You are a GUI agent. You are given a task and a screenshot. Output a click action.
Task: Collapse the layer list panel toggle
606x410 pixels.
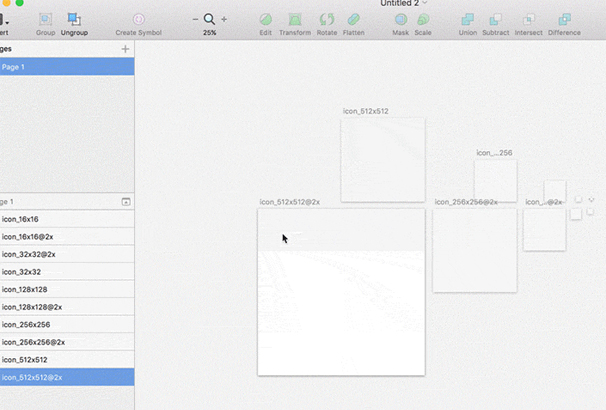coord(126,201)
